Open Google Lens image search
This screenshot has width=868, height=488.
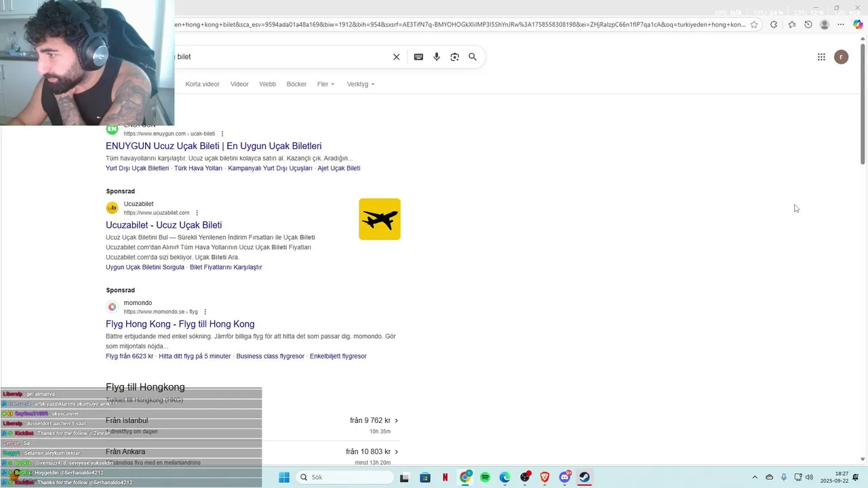pyautogui.click(x=454, y=57)
